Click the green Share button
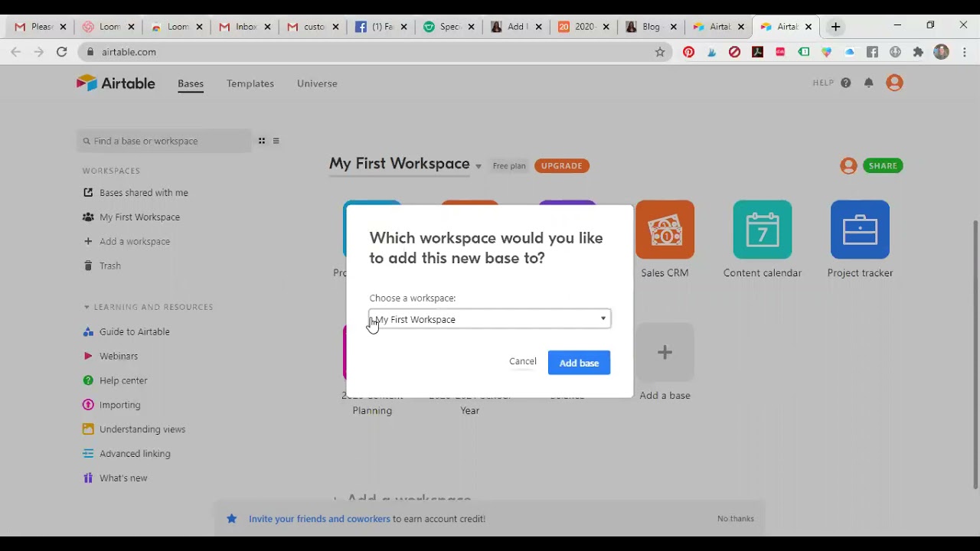The width and height of the screenshot is (980, 551). 883,165
